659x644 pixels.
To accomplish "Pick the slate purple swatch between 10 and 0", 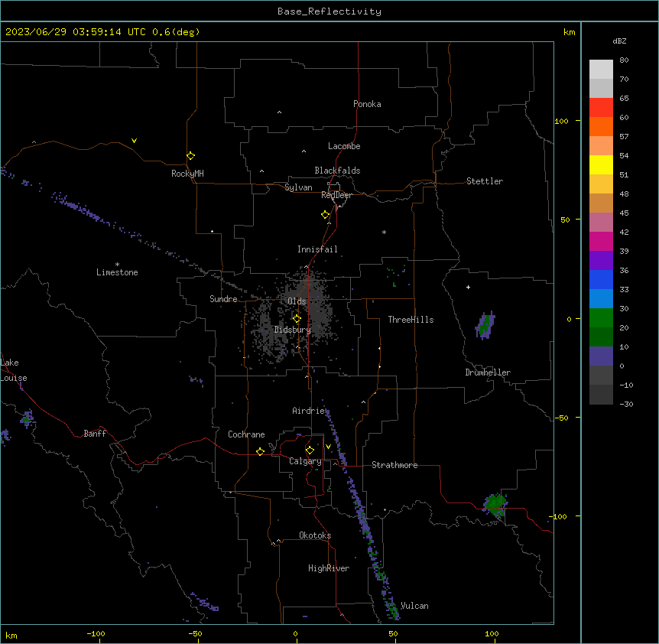I will (x=601, y=356).
